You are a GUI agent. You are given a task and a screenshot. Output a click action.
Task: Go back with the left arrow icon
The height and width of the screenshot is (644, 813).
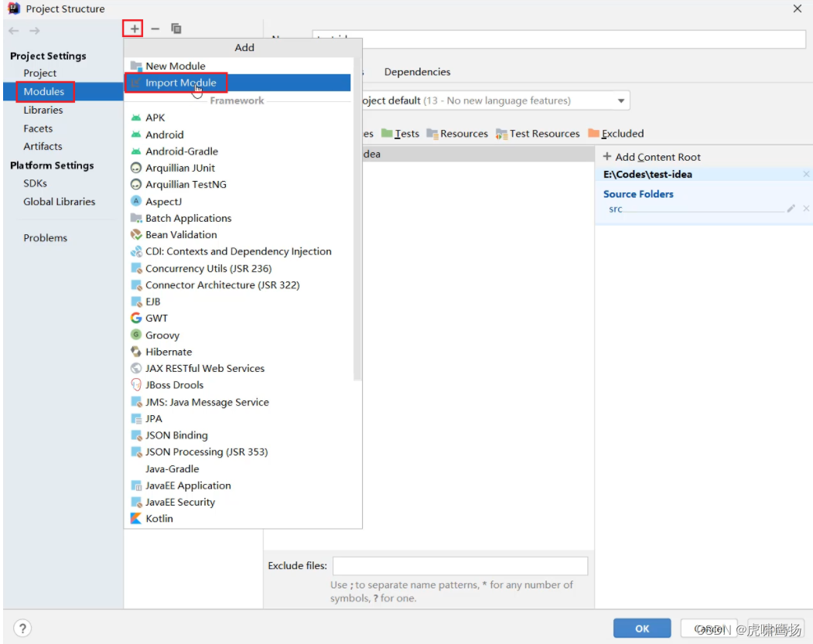pyautogui.click(x=14, y=31)
